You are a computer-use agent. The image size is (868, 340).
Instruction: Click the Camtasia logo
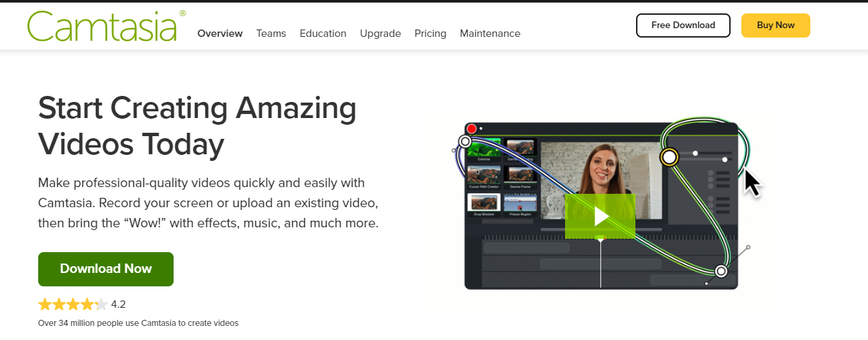coord(107,26)
